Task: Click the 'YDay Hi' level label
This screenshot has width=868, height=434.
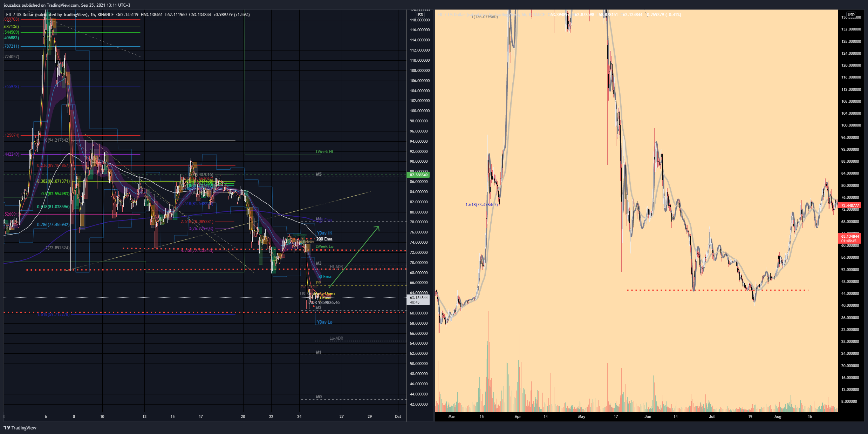Action: pos(324,233)
